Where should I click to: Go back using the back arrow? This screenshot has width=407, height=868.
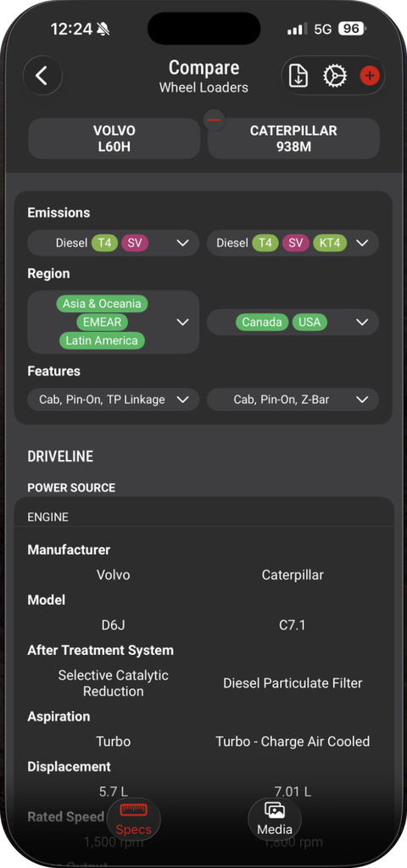click(x=42, y=76)
